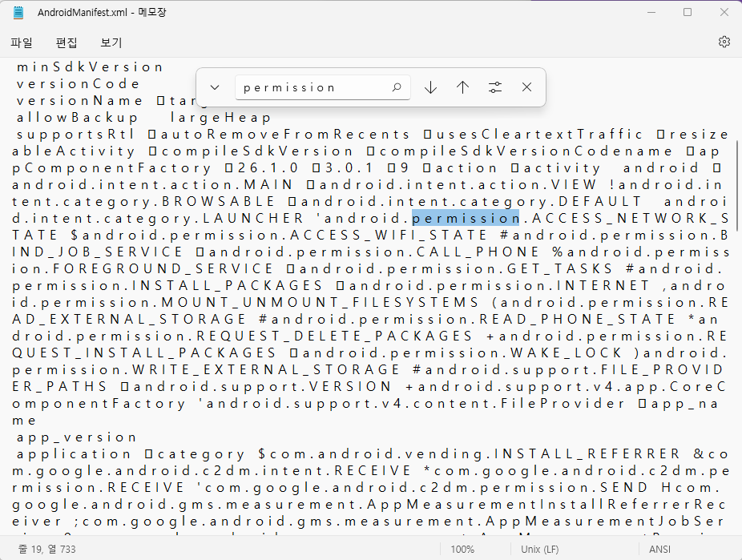The width and height of the screenshot is (742, 560).
Task: Click the compileSdkVersionCodename word
Action: 526,151
